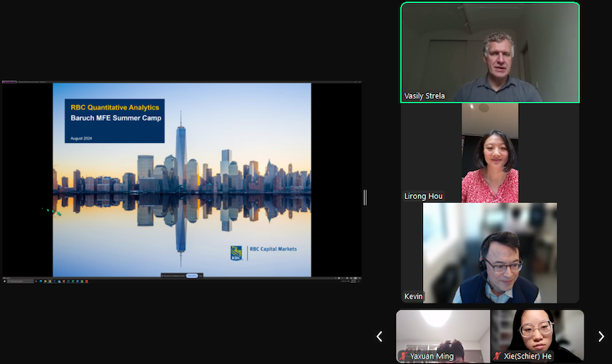Image resolution: width=612 pixels, height=364 pixels.
Task: Click the 'Lirong Hou' name label
Action: point(423,197)
